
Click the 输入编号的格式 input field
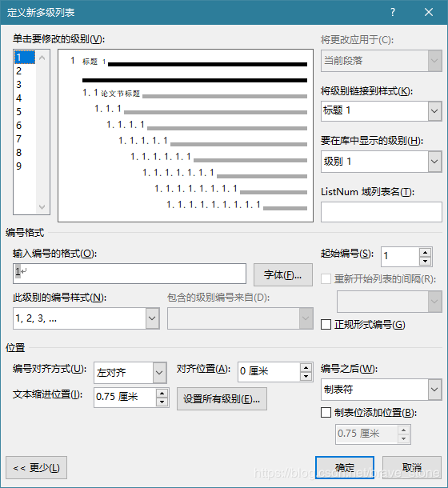[x=130, y=274]
